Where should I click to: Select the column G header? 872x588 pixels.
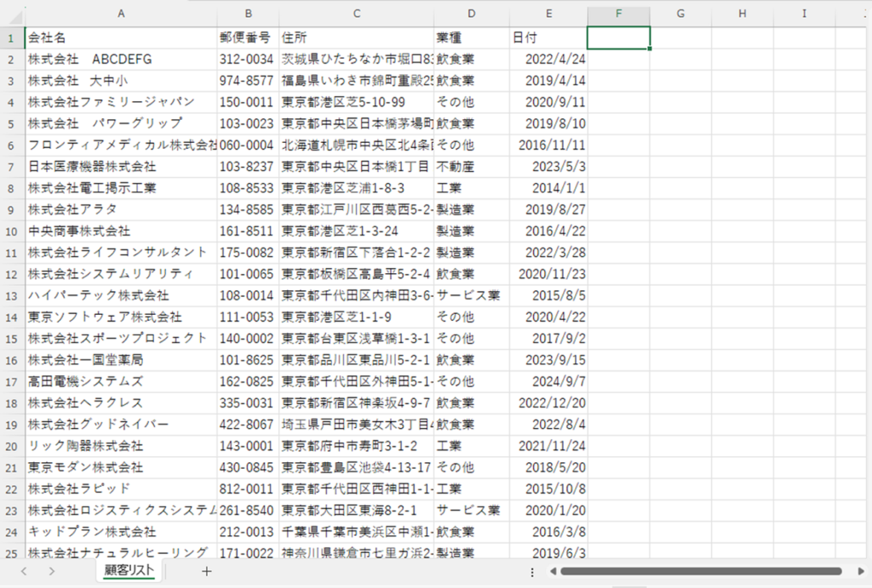coord(680,14)
